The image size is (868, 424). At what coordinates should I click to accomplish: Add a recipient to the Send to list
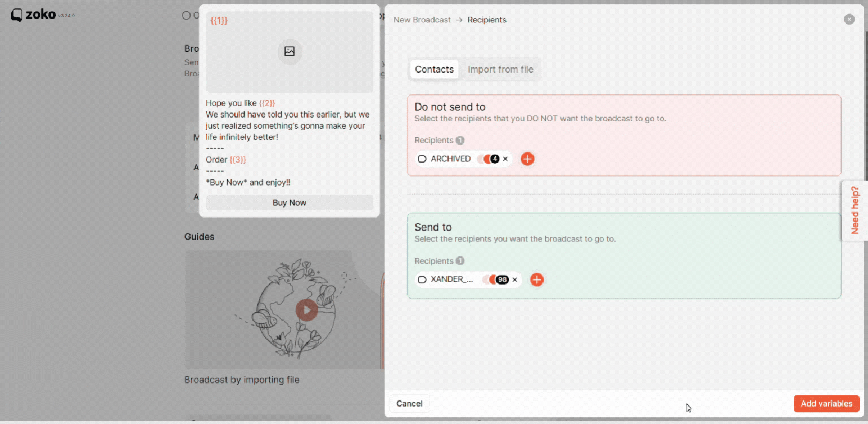pos(537,279)
